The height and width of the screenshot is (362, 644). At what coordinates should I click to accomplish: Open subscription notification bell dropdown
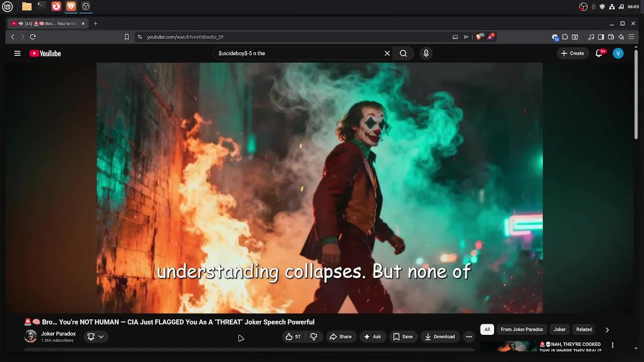pyautogui.click(x=96, y=337)
